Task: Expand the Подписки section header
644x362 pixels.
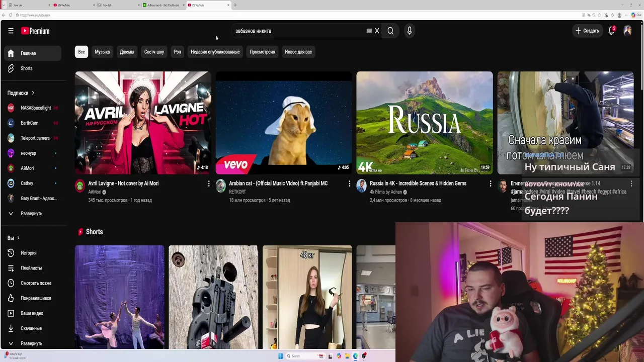Action: click(21, 93)
